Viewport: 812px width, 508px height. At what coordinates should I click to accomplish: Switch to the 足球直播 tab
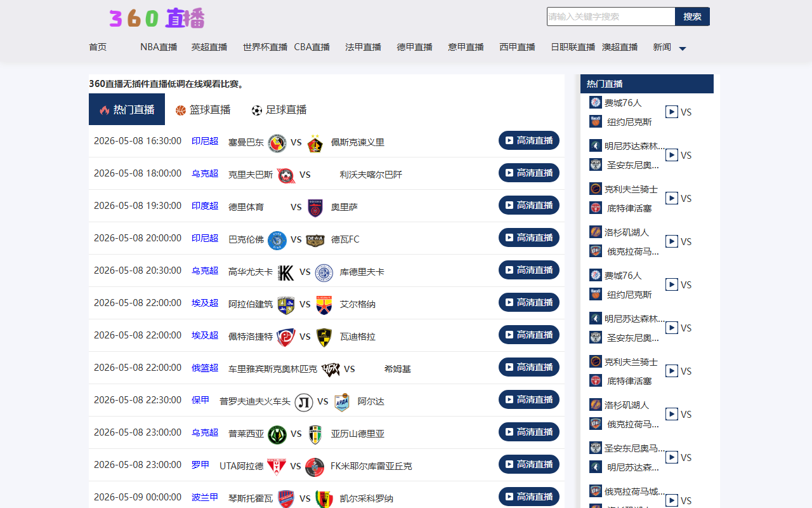(279, 110)
